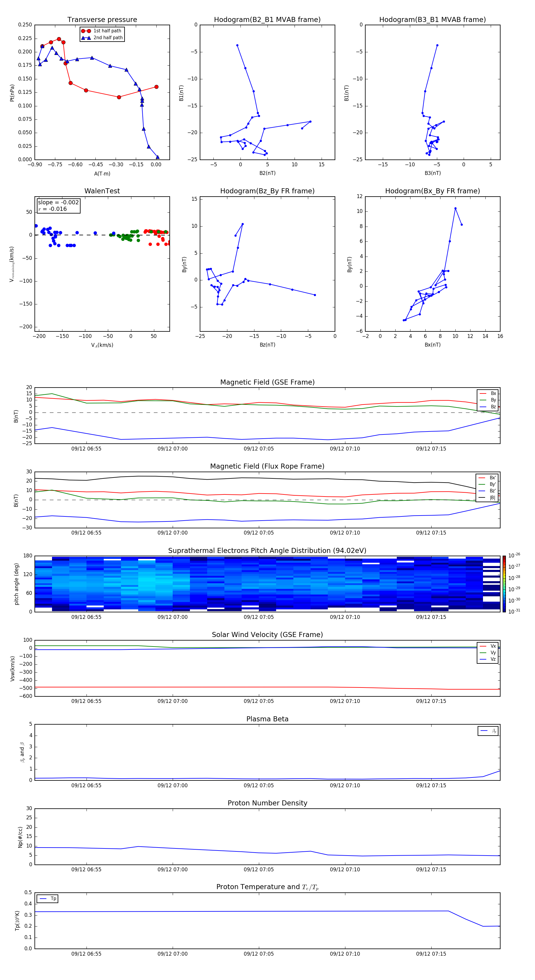The image size is (535, 980).
Task: Click the 'Proton Temperature and Te/Tp' title
Action: 267,887
